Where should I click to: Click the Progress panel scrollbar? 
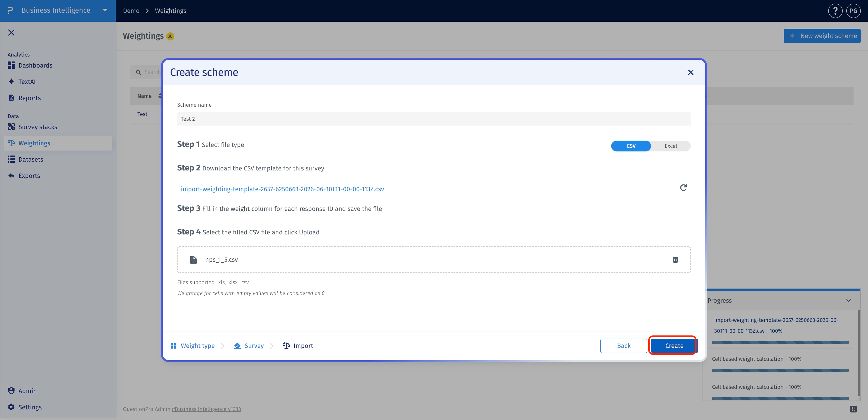point(859,353)
